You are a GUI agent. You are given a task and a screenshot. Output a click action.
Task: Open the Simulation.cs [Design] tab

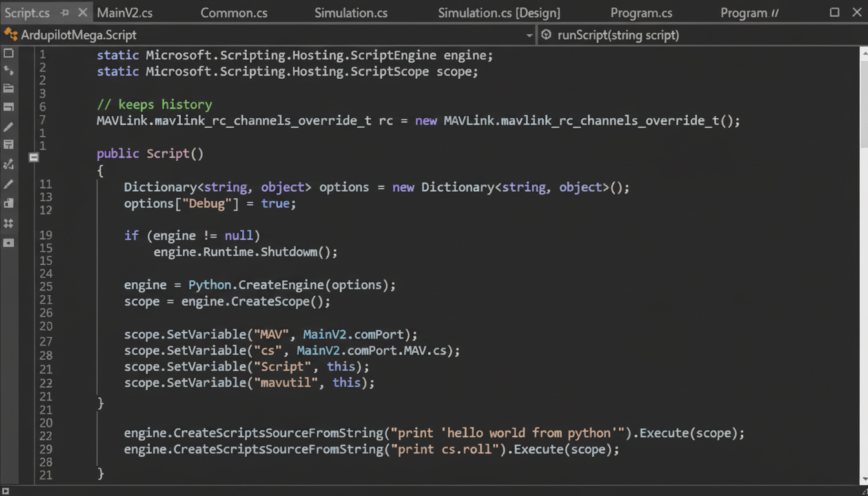coord(499,13)
